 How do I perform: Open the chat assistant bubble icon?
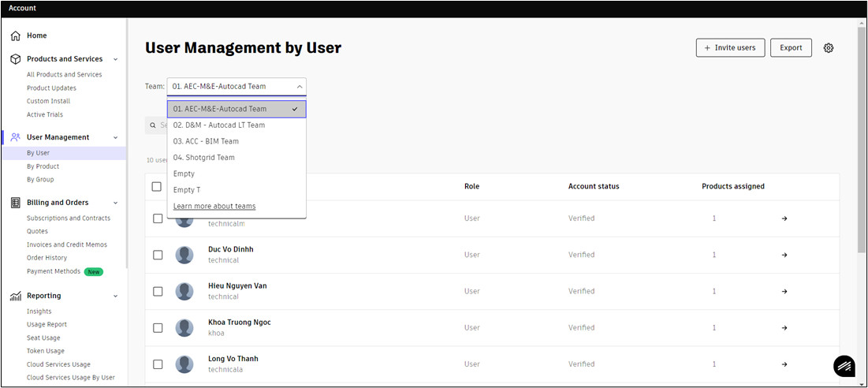[844, 366]
